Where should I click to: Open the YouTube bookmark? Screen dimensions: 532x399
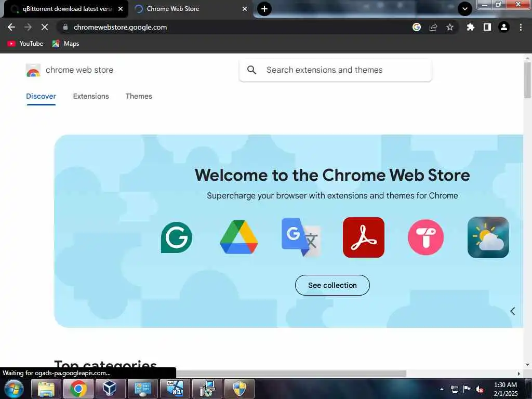pyautogui.click(x=25, y=44)
